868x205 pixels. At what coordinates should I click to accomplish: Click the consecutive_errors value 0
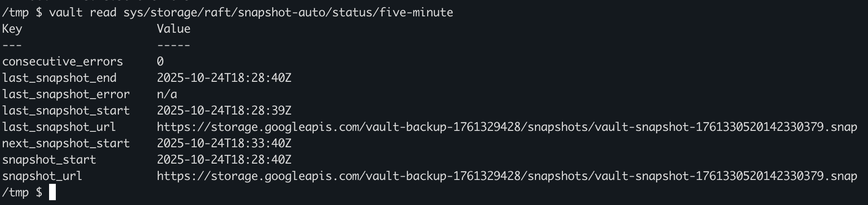point(160,62)
